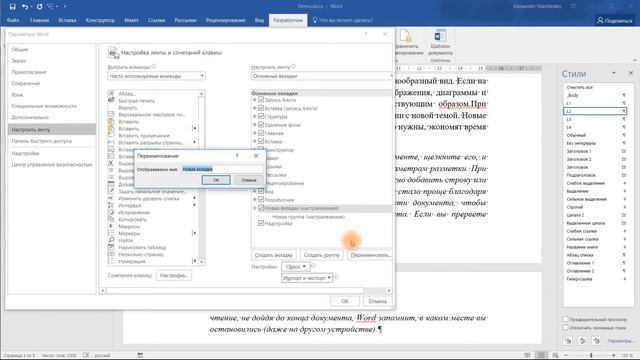Image resolution: width=640 pixels, height=360 pixels.
Task: Click the «Нумерация» command icon
Action: tap(111, 261)
